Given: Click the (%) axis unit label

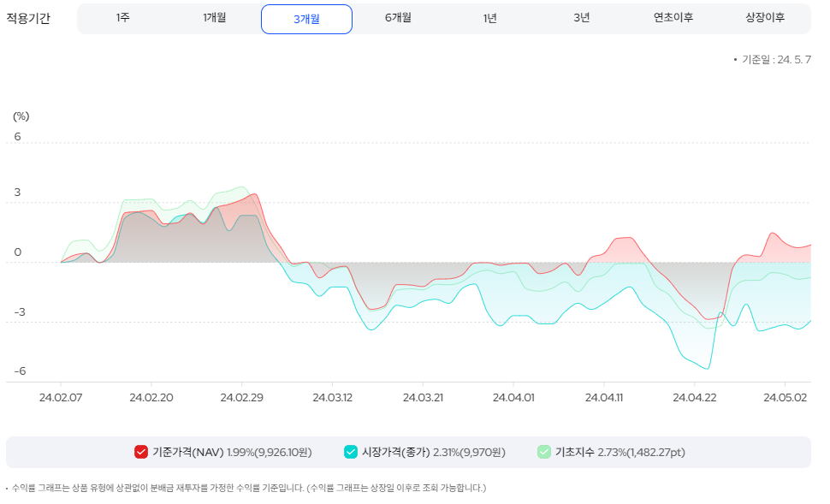Looking at the screenshot, I should 21,115.
